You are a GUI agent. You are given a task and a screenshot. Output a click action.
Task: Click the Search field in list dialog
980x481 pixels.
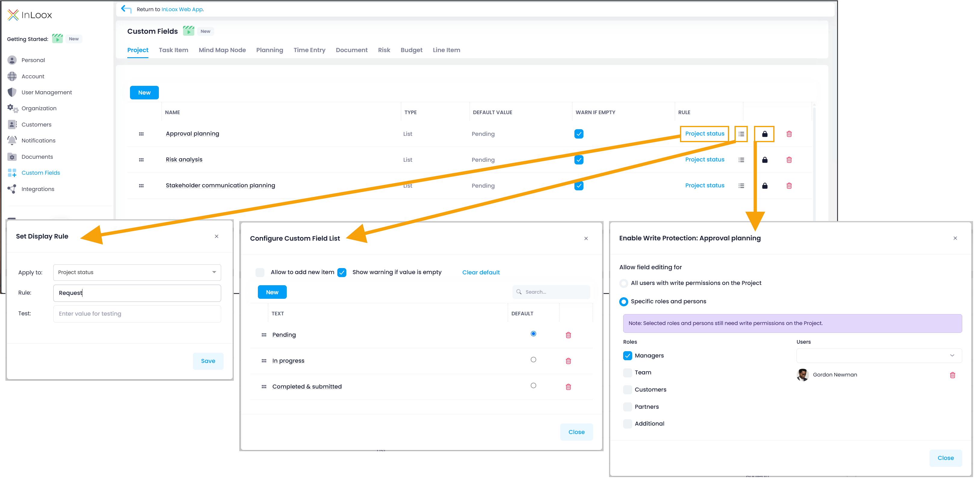(x=551, y=292)
